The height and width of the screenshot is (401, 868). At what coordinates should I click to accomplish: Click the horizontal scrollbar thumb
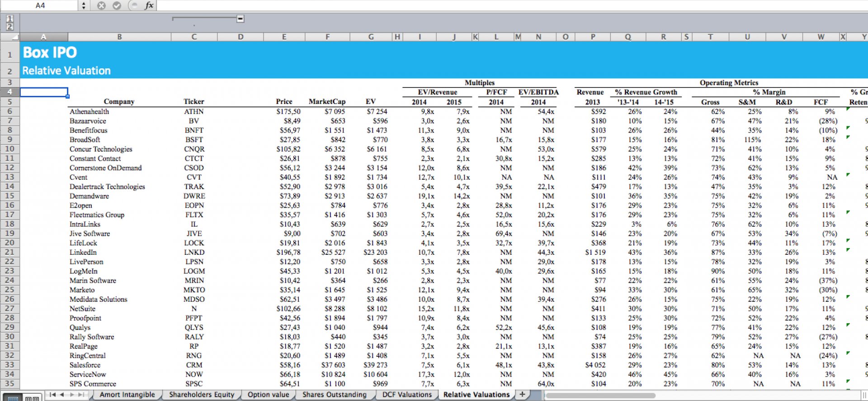(600, 396)
